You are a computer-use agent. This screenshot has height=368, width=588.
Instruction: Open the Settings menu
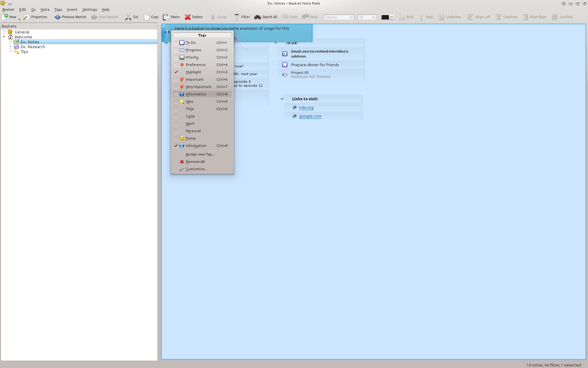(89, 10)
